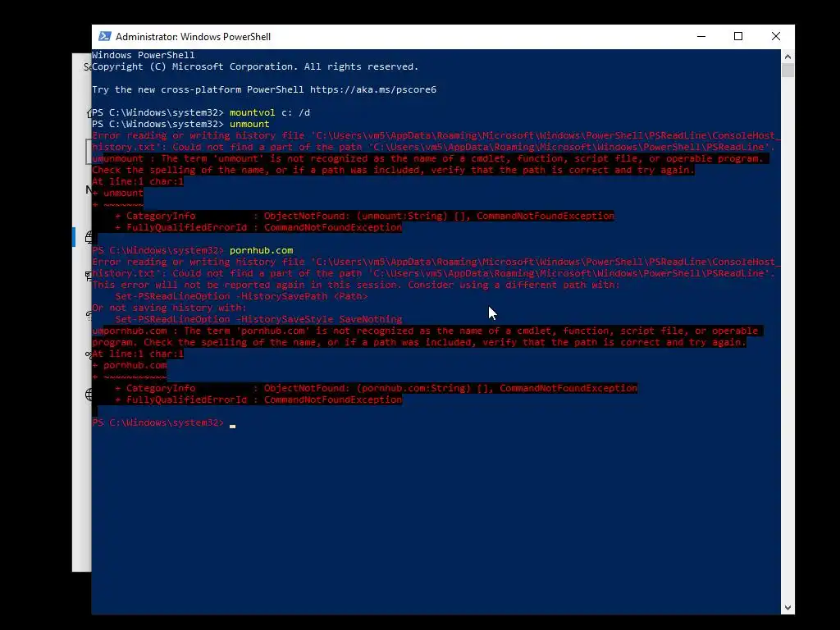Click the 'mountvol c: /d' command text
This screenshot has width=840, height=630.
tap(269, 112)
